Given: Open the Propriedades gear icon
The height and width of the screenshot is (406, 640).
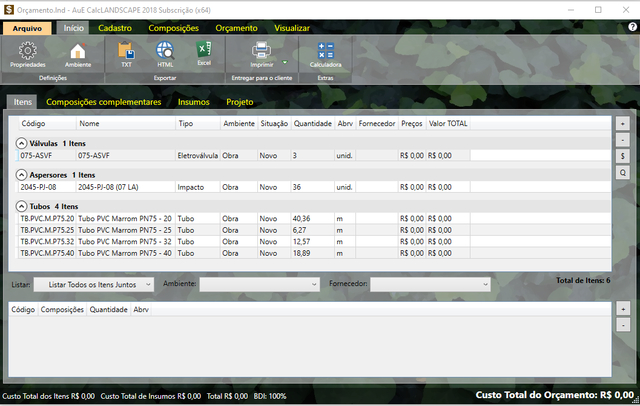Looking at the screenshot, I should [x=28, y=51].
